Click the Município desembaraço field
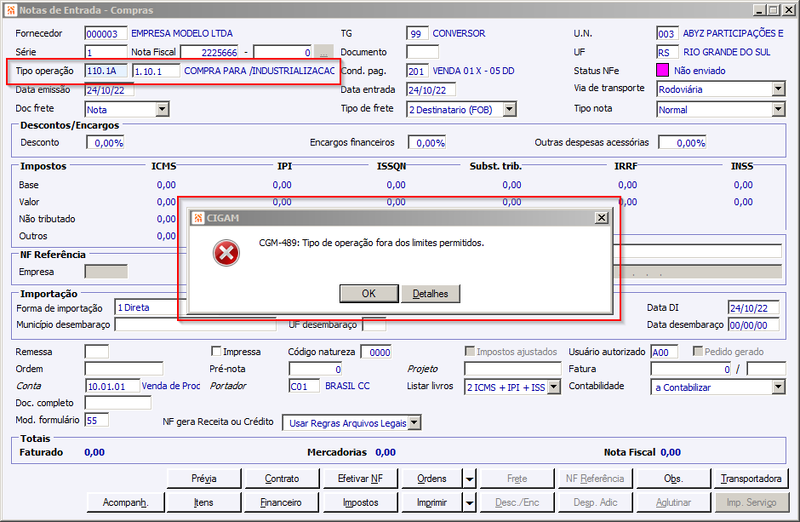 tap(195, 325)
